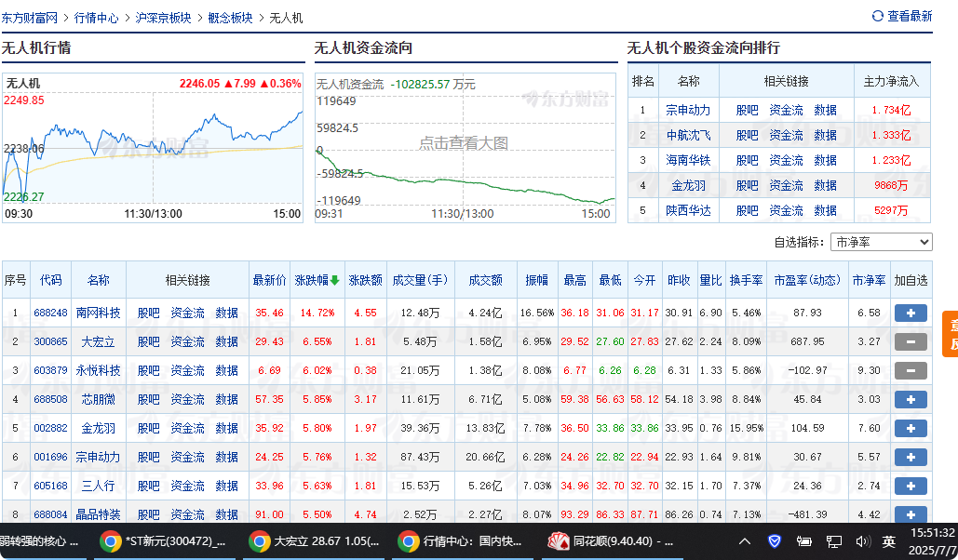Image resolution: width=958 pixels, height=560 pixels.
Task: Open 股吧 link for ranked 金龙羽
Action: tap(747, 185)
